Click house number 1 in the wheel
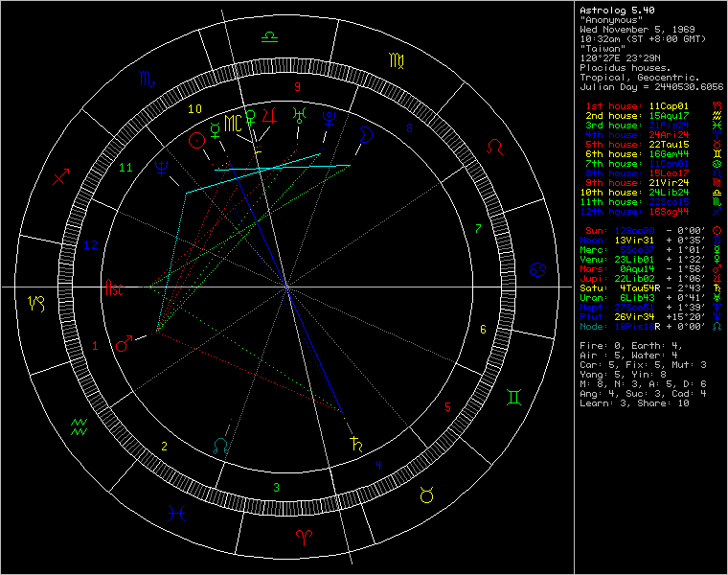 (x=95, y=346)
